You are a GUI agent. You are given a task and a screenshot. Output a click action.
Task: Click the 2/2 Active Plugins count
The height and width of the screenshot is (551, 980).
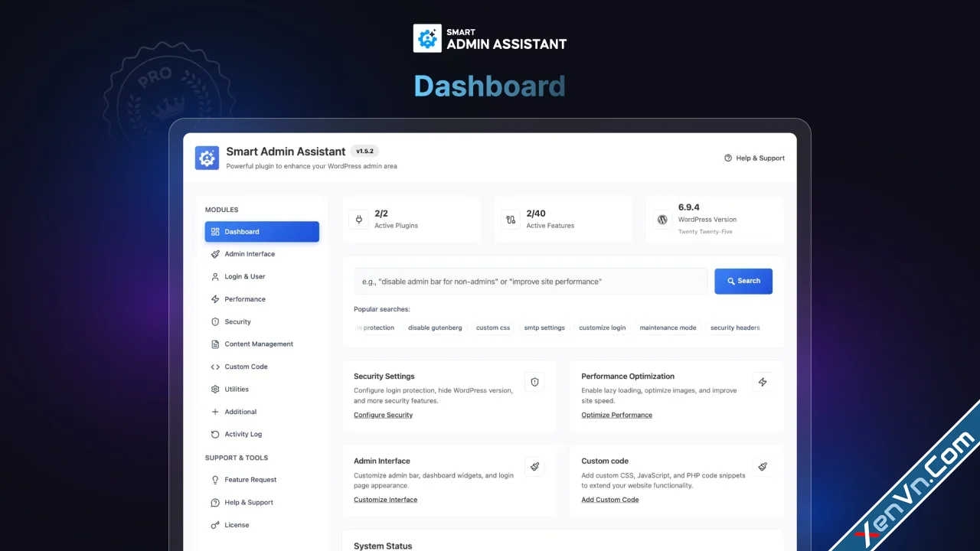pos(381,214)
